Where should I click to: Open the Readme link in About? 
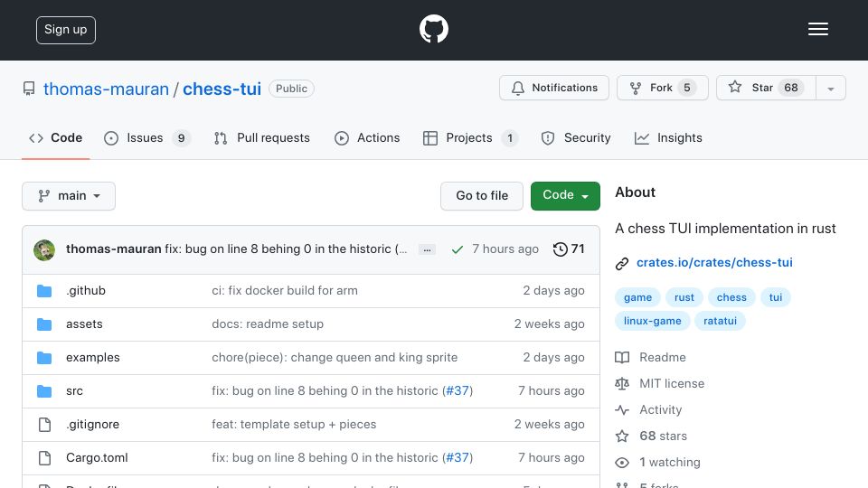[x=651, y=358]
